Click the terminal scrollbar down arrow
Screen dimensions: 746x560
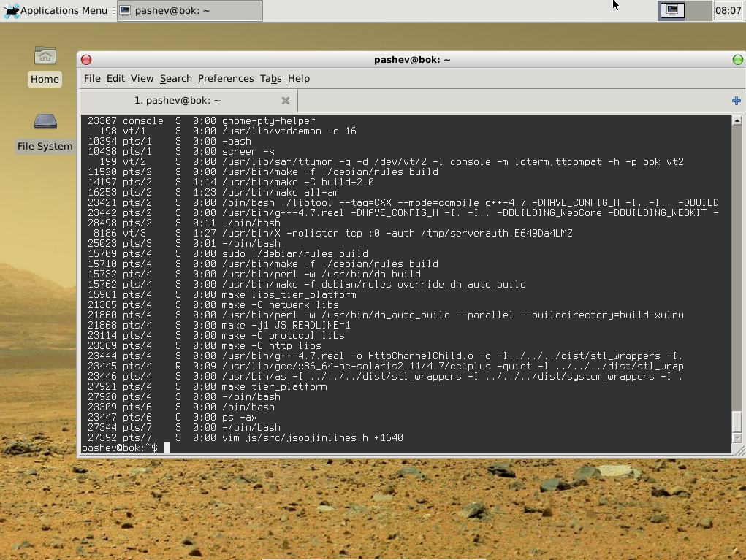[x=737, y=438]
